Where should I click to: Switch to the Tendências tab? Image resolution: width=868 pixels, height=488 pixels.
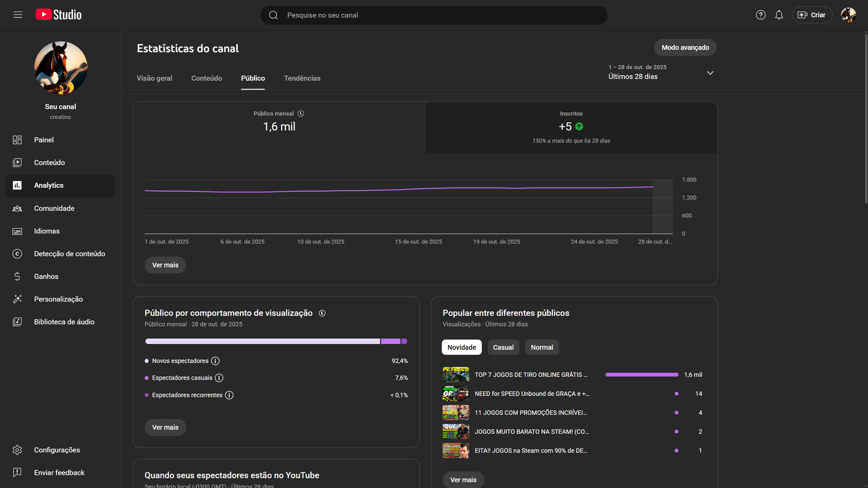pyautogui.click(x=302, y=79)
